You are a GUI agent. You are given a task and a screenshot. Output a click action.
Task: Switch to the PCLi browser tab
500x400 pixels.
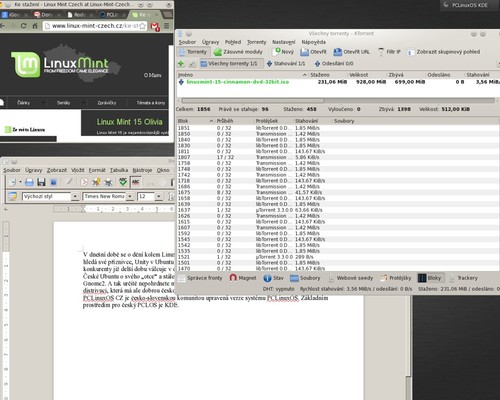(x=111, y=15)
